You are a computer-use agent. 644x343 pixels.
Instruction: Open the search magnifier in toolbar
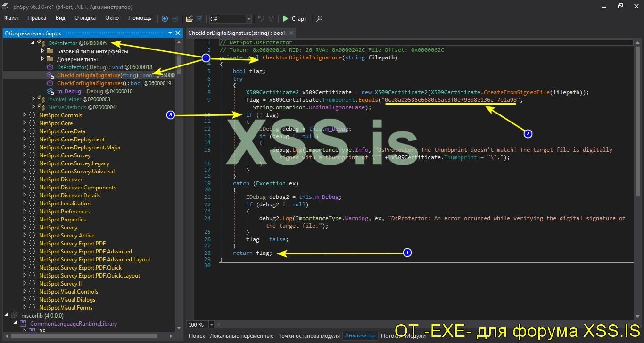pos(319,19)
